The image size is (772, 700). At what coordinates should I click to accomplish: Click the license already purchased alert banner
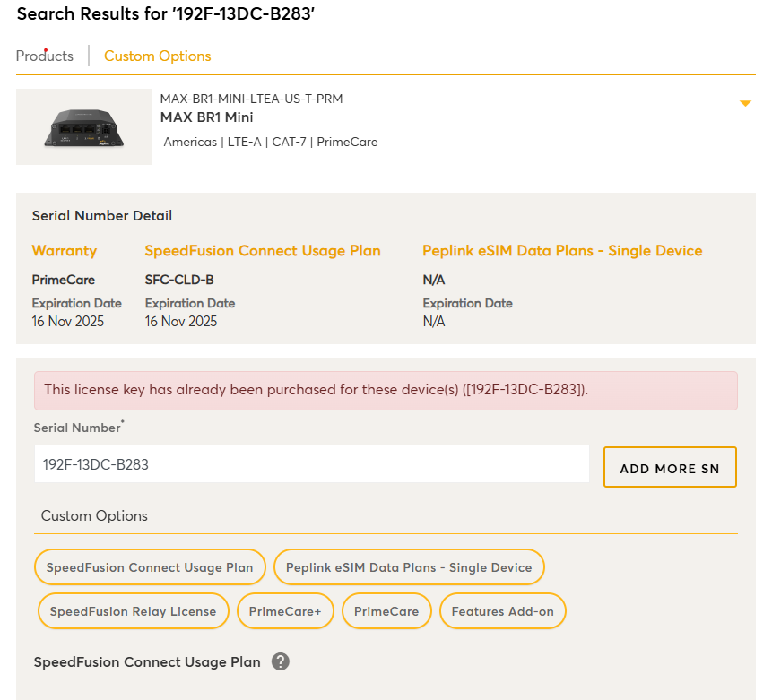click(x=386, y=391)
